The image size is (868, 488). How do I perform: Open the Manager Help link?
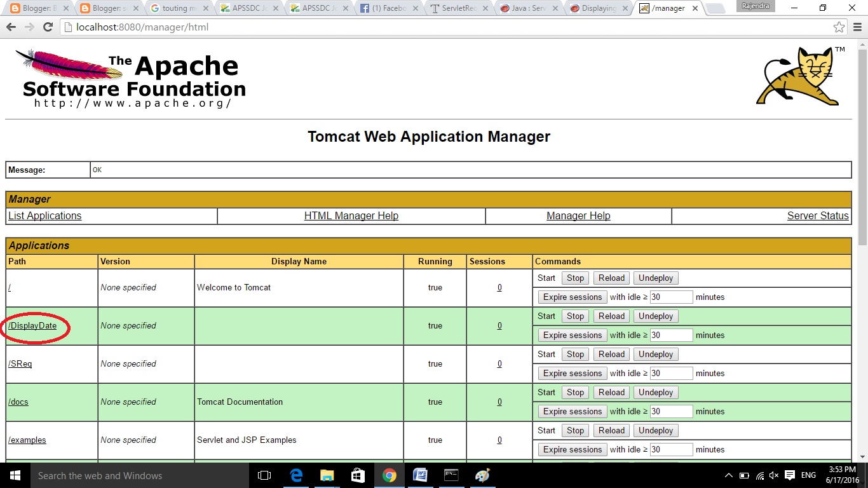pyautogui.click(x=578, y=216)
